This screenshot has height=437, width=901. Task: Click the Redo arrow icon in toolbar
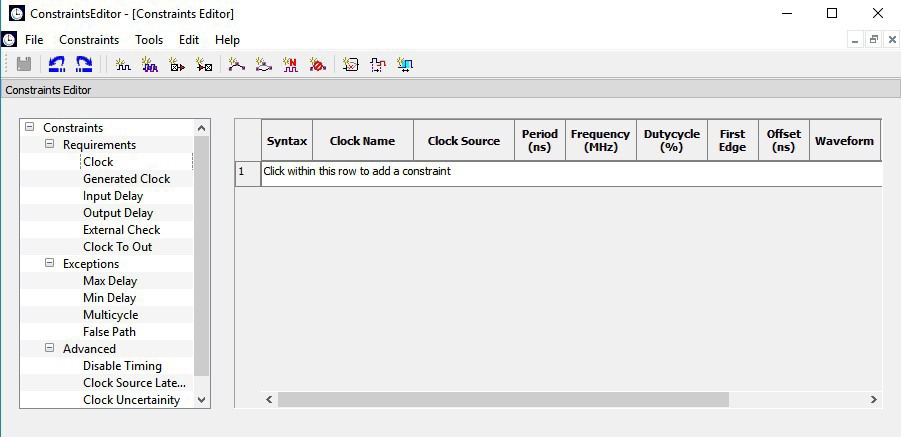click(x=84, y=64)
